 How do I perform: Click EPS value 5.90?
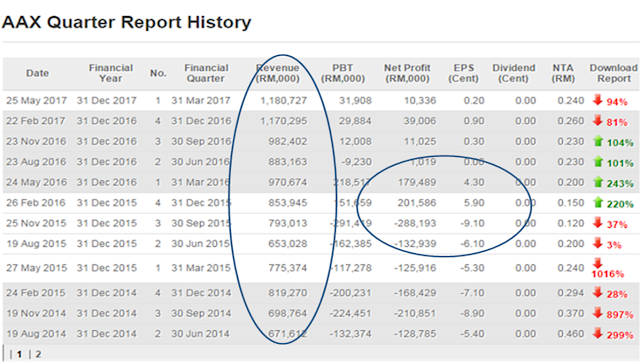(474, 202)
